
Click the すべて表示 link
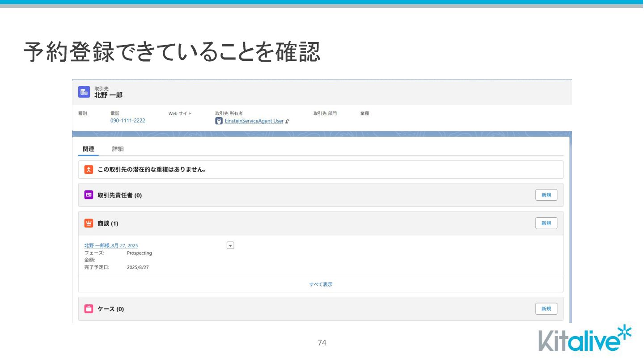321,284
